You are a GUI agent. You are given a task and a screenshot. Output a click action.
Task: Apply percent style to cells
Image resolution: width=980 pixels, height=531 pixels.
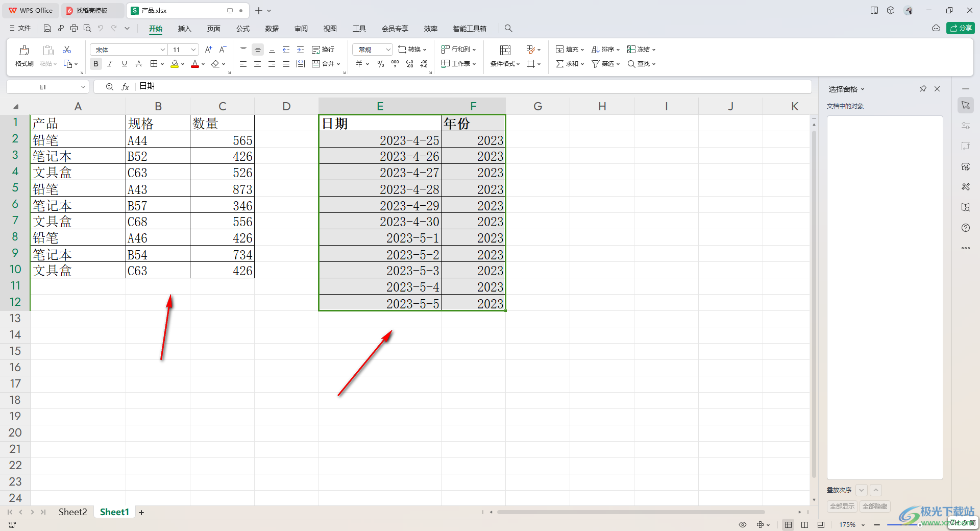[x=381, y=64]
